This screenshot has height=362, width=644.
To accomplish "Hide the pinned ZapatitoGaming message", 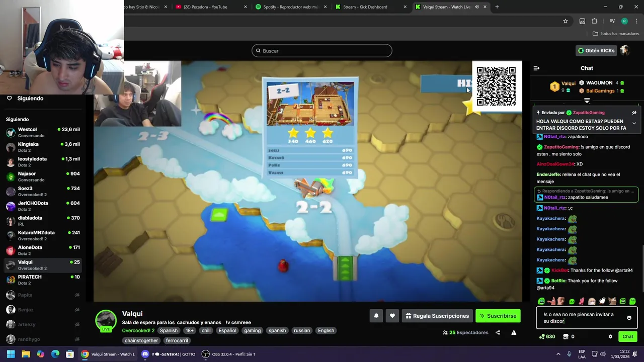I will (x=634, y=113).
